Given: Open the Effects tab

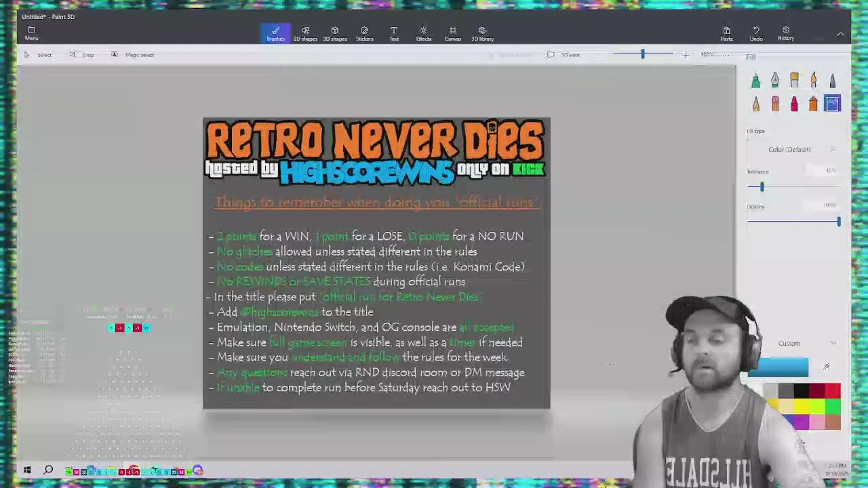Looking at the screenshot, I should (423, 33).
